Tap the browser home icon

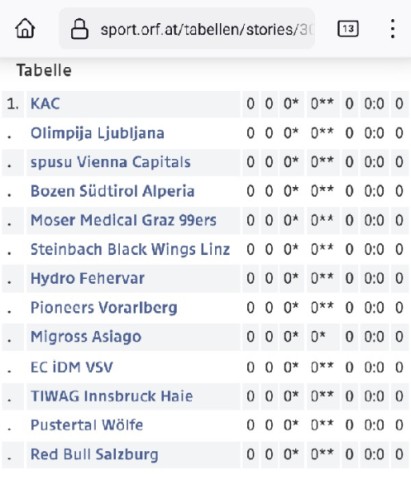25,29
